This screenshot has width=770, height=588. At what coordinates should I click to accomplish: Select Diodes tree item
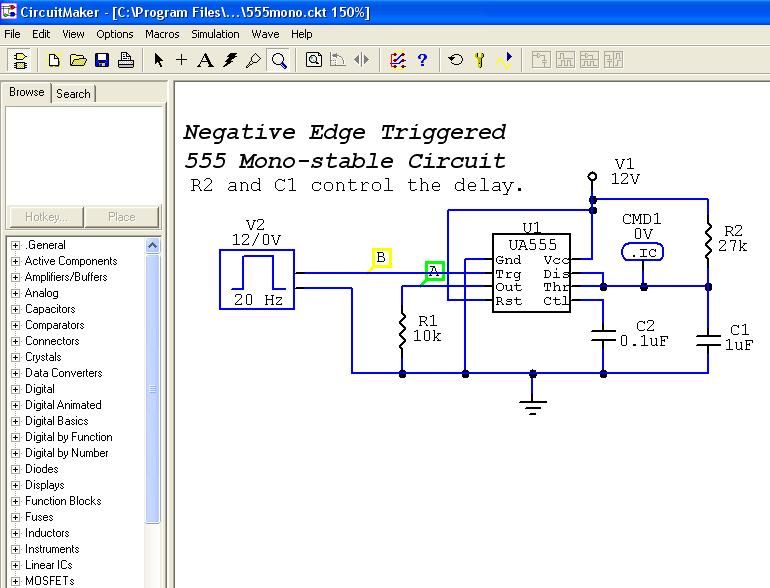(42, 469)
